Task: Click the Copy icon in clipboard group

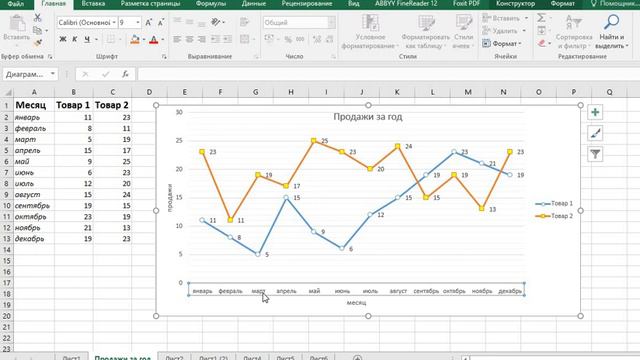Action: pos(38,30)
